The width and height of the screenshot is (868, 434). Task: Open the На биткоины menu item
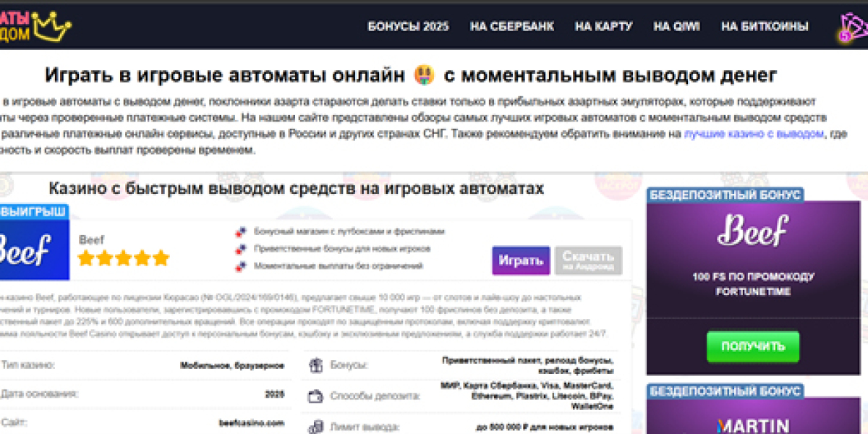pyautogui.click(x=765, y=27)
